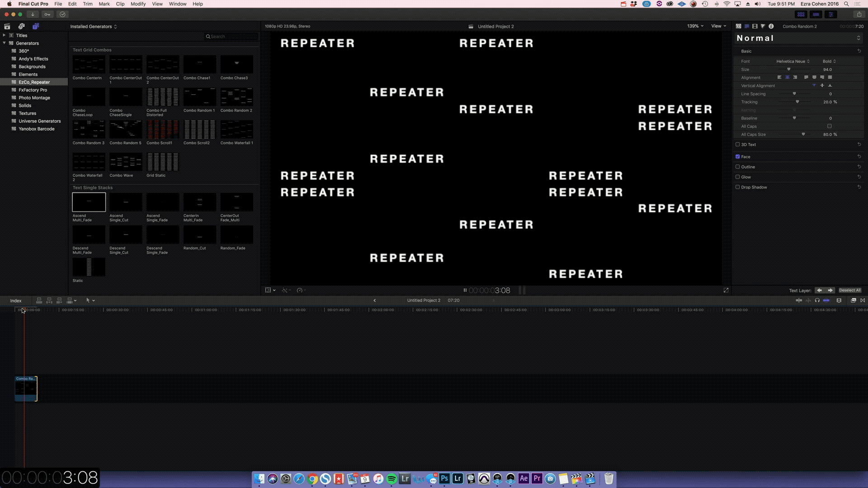Viewport: 868px width, 488px height.
Task: Select the Combo Wave generator thumbnail
Action: [126, 162]
